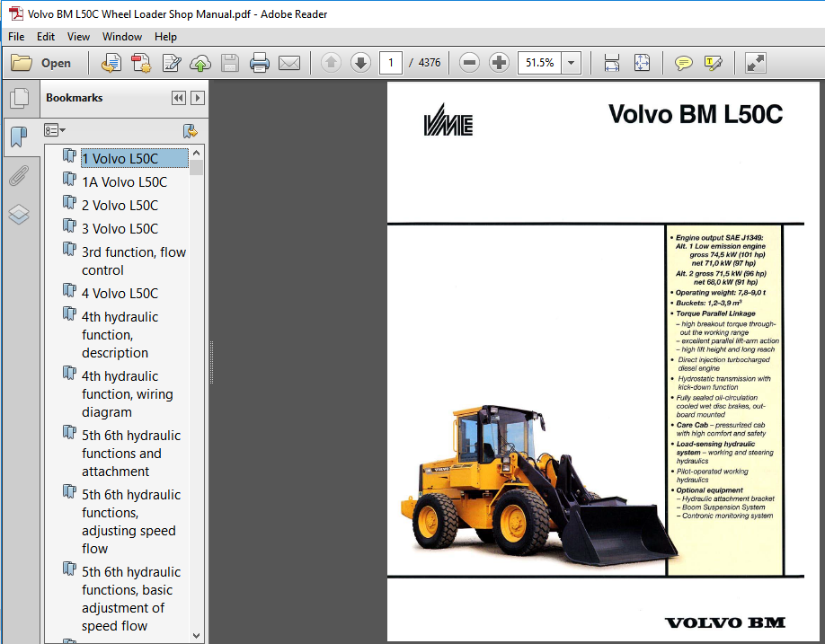Print the document with printer icon
Viewport: 825px width, 644px height.
tap(260, 63)
